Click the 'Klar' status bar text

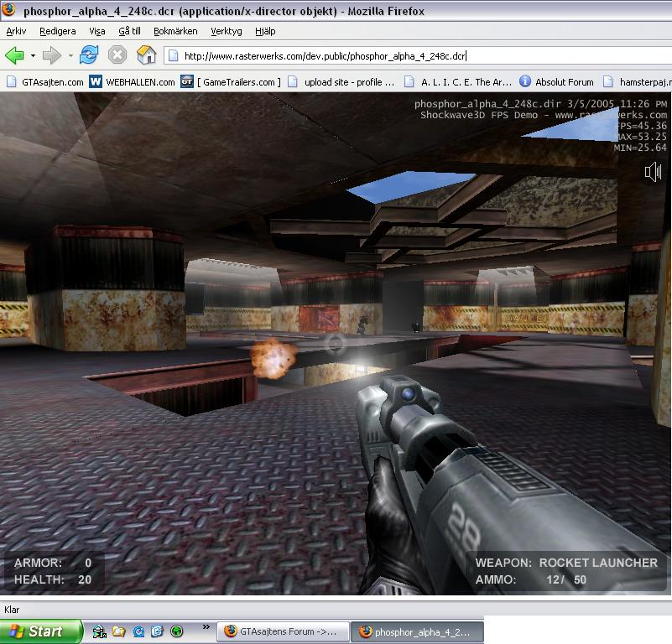pyautogui.click(x=12, y=610)
